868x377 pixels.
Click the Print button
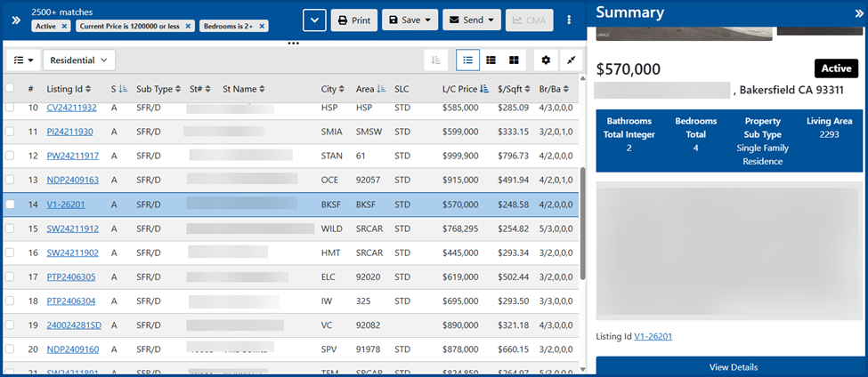[x=354, y=20]
